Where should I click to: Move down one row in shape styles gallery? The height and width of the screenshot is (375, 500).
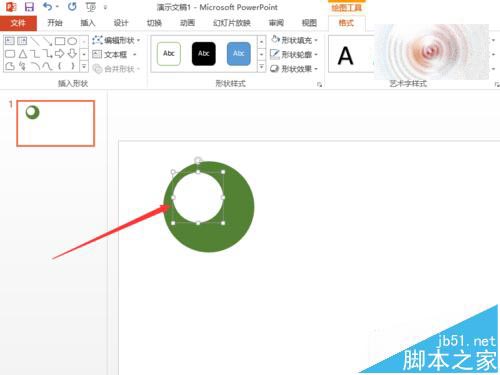[262, 54]
